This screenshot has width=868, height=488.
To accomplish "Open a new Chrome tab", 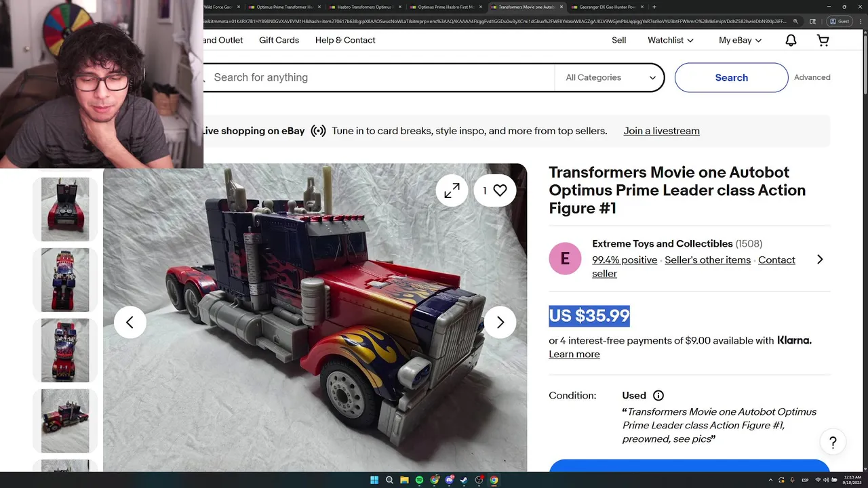I will pyautogui.click(x=654, y=7).
